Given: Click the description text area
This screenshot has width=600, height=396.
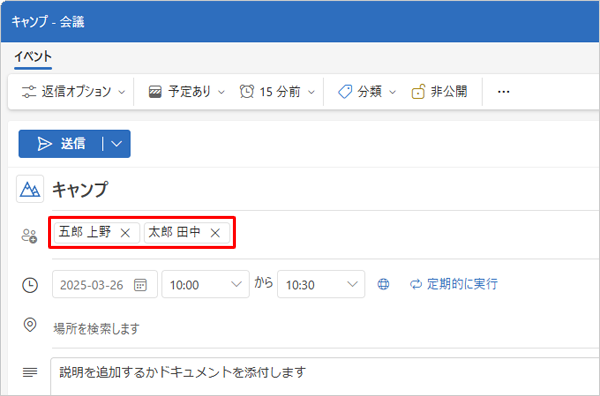Looking at the screenshot, I should pos(325,376).
